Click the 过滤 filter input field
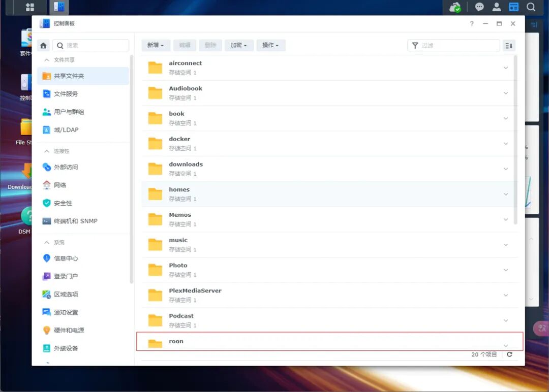This screenshot has height=392, width=549. click(x=453, y=46)
